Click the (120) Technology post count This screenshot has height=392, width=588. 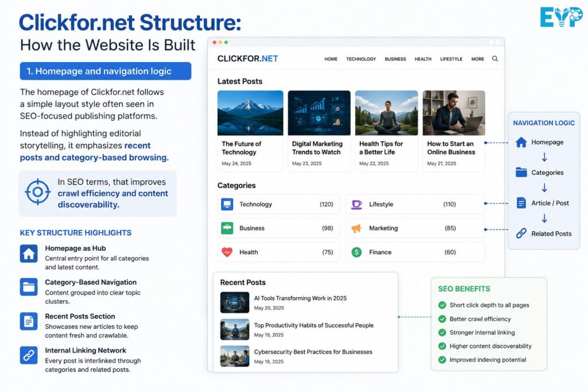[326, 204]
